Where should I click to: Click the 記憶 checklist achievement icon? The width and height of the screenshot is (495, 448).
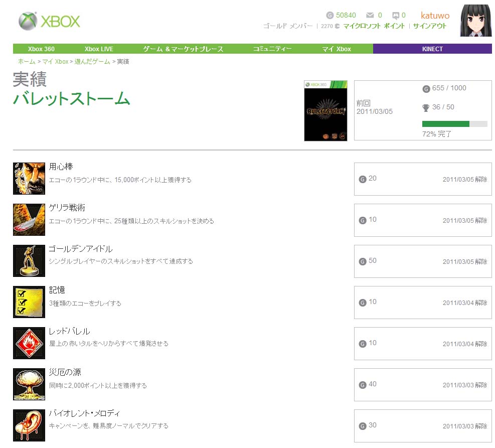[29, 302]
